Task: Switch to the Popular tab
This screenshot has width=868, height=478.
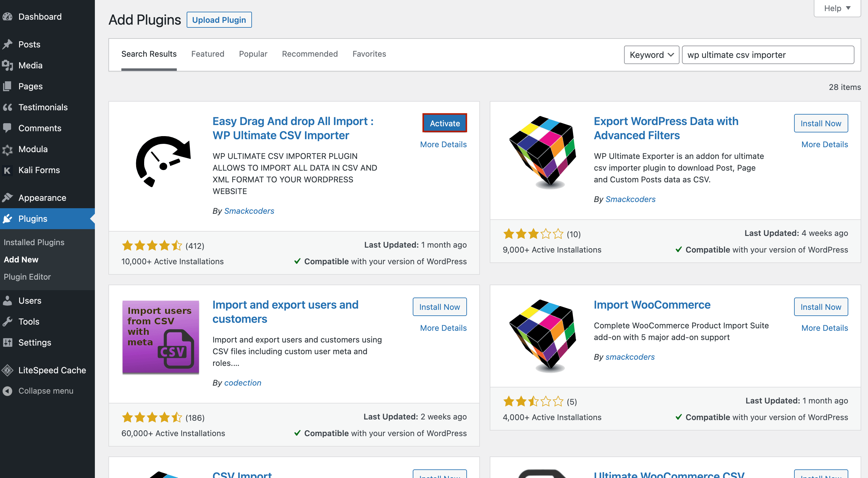Action: 253,54
